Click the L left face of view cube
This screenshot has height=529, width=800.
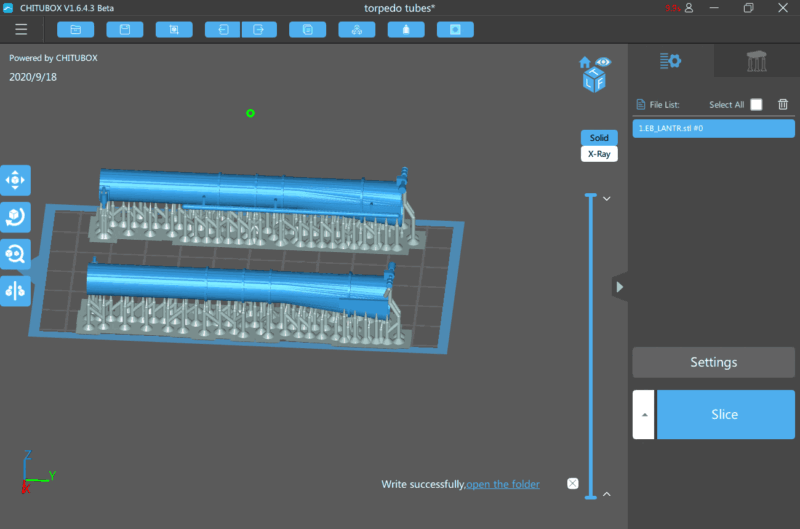tap(588, 83)
